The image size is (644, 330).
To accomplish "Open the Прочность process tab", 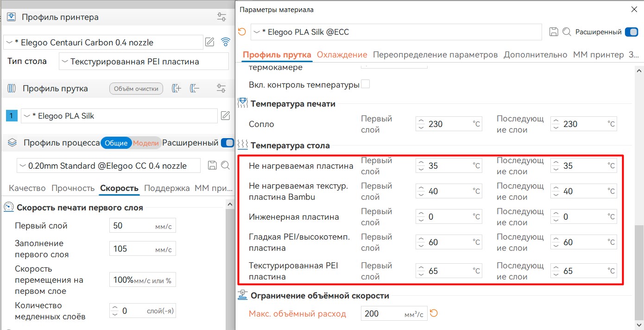I will point(73,188).
